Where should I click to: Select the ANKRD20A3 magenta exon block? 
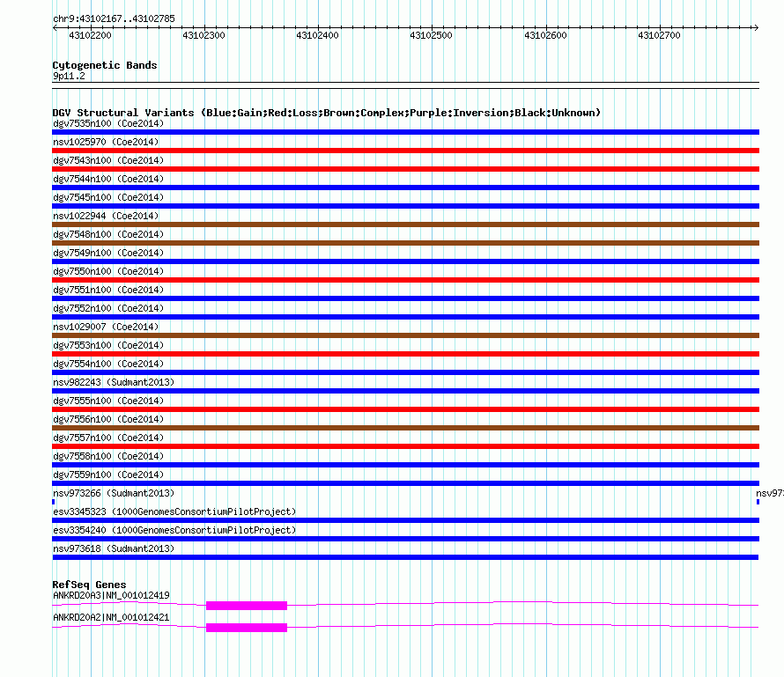tap(247, 606)
